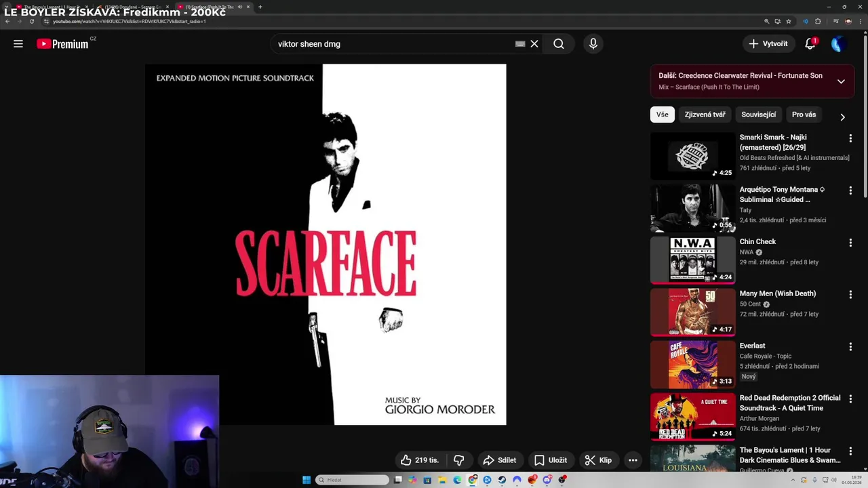Open a new browser tab

pyautogui.click(x=260, y=7)
